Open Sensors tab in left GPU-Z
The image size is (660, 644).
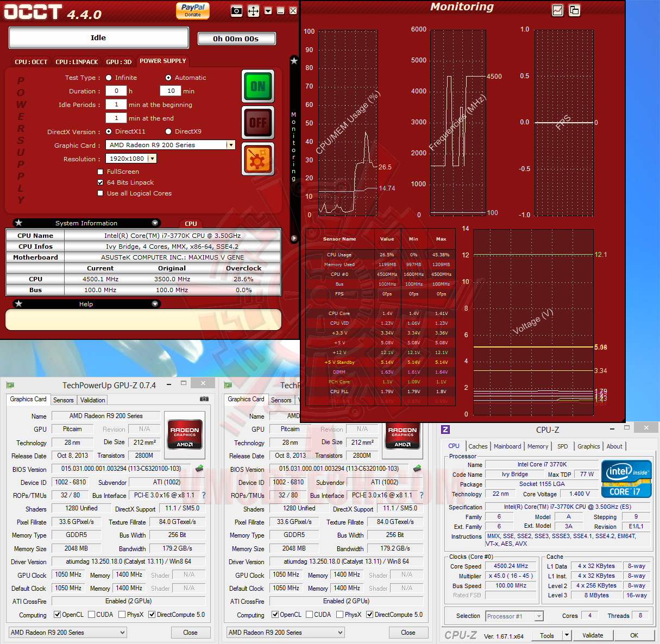click(x=64, y=400)
